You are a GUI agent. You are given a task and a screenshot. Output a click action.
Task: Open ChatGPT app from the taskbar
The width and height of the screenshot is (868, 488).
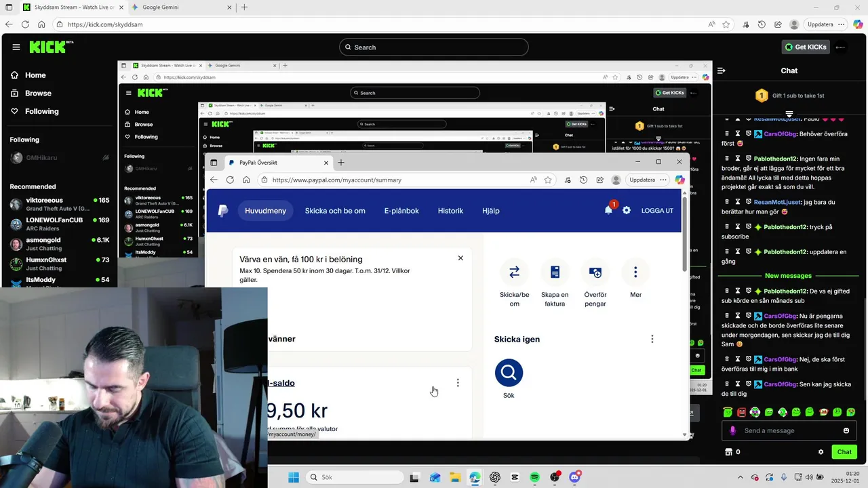(x=495, y=477)
